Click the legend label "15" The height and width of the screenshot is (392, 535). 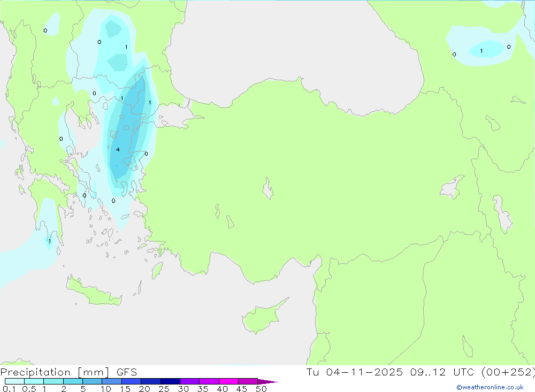coord(125,389)
